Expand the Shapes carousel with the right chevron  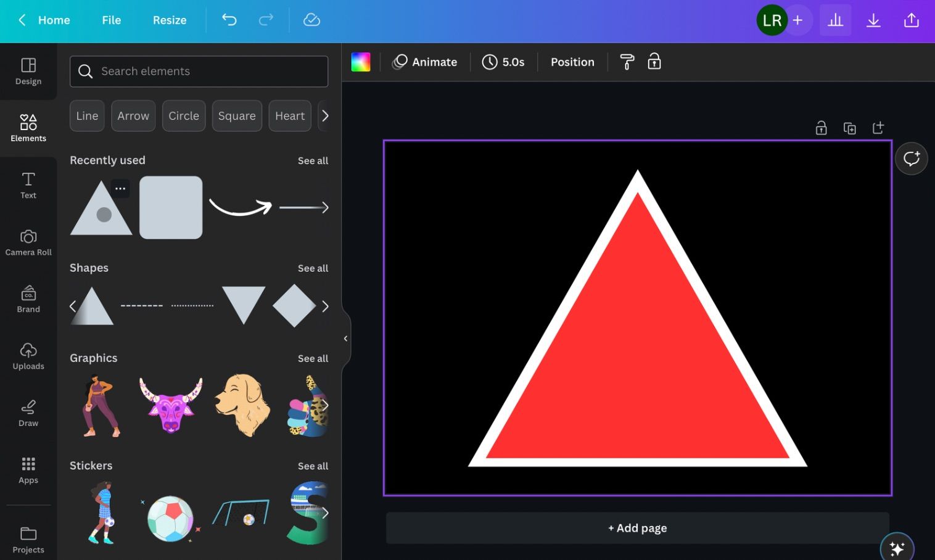(x=325, y=306)
